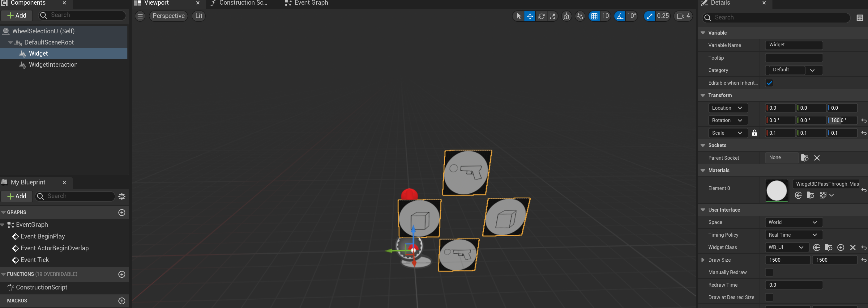Select the My Blueprint tab
Image resolution: width=868 pixels, height=308 pixels.
28,183
